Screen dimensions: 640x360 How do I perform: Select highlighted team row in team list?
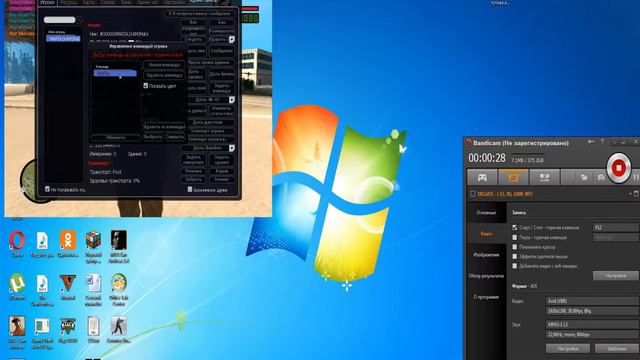(115, 73)
